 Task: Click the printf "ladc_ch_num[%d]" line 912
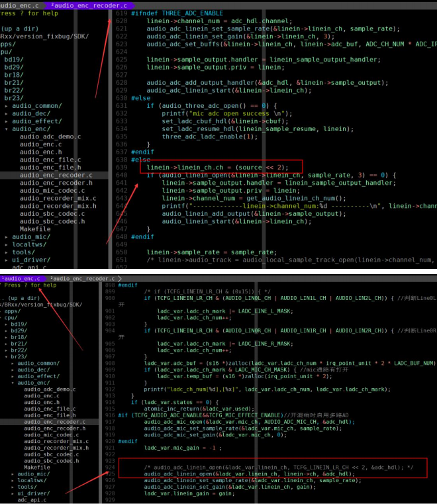click(267, 389)
